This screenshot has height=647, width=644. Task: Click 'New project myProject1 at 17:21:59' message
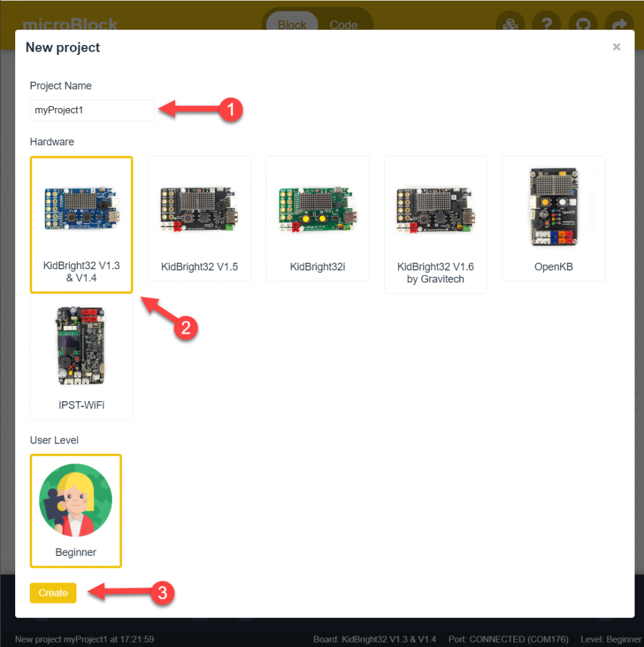85,639
